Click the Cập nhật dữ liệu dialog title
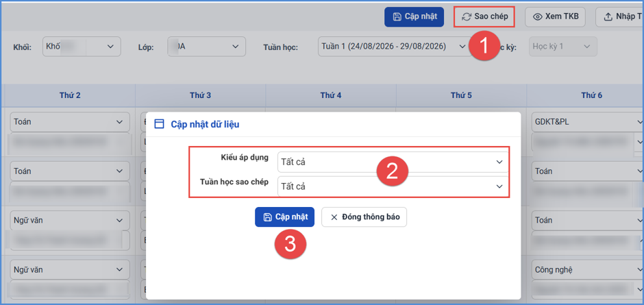 coord(205,125)
